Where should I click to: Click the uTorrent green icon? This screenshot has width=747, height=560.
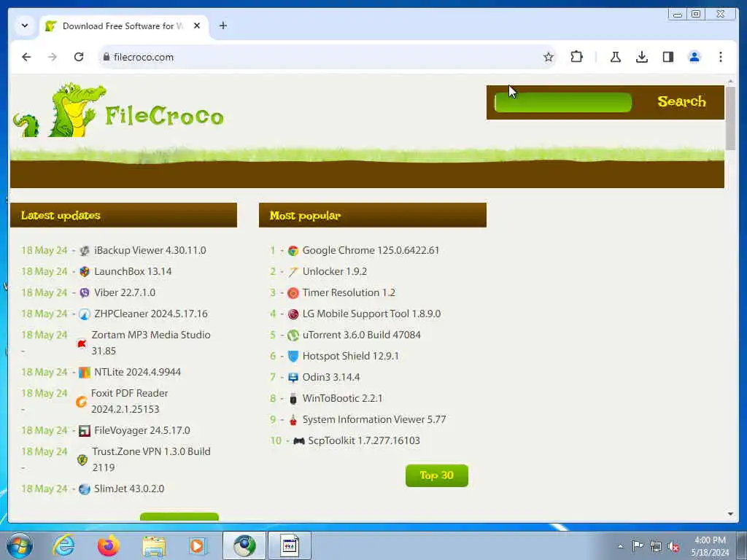[293, 335]
